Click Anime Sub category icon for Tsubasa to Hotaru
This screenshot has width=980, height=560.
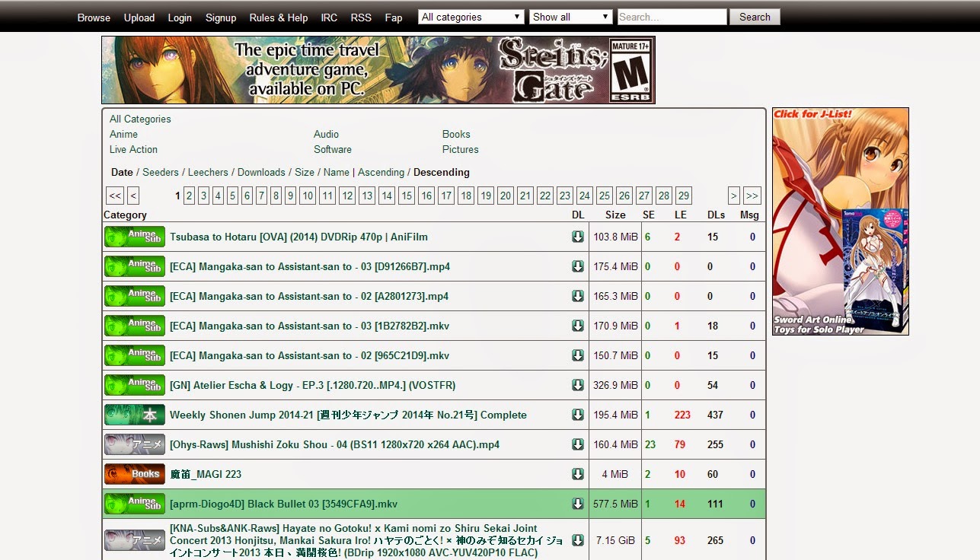(x=135, y=237)
